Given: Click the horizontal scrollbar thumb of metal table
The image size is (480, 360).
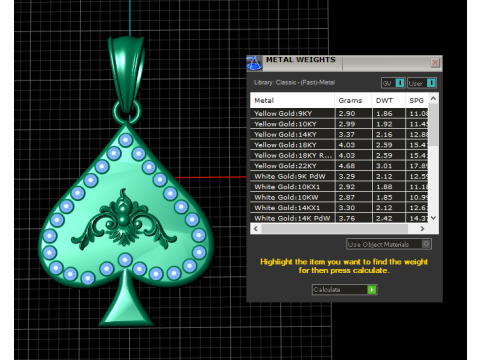Looking at the screenshot, I should coord(335,229).
